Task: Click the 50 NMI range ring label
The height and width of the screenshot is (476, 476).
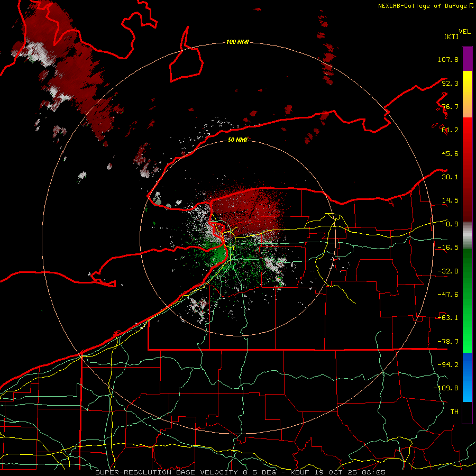Action: tap(237, 140)
